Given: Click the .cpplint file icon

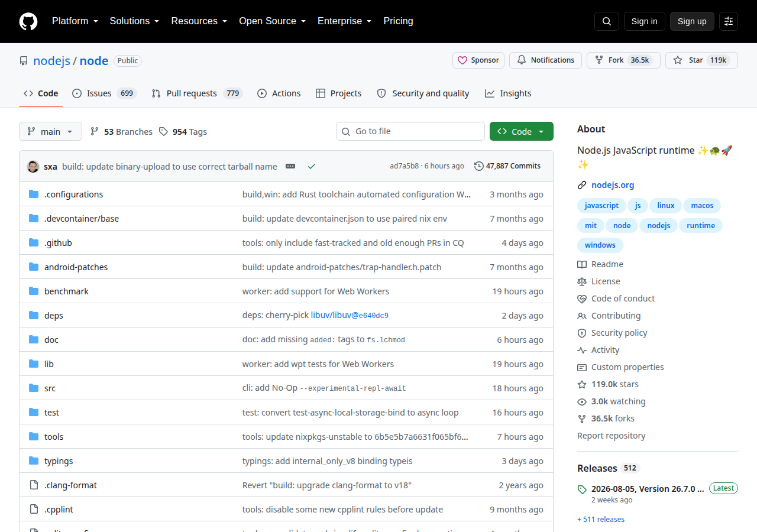Looking at the screenshot, I should (34, 510).
